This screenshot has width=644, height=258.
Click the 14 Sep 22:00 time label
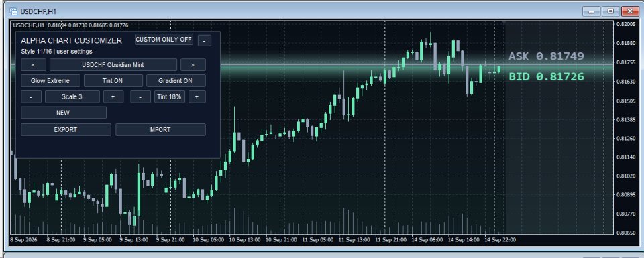(x=500, y=239)
